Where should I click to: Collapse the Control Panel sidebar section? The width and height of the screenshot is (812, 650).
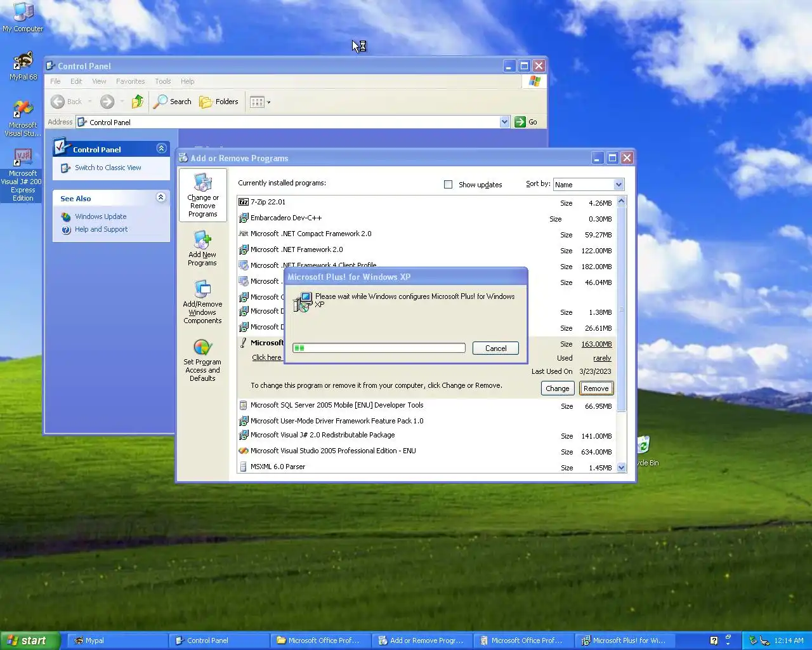click(161, 149)
